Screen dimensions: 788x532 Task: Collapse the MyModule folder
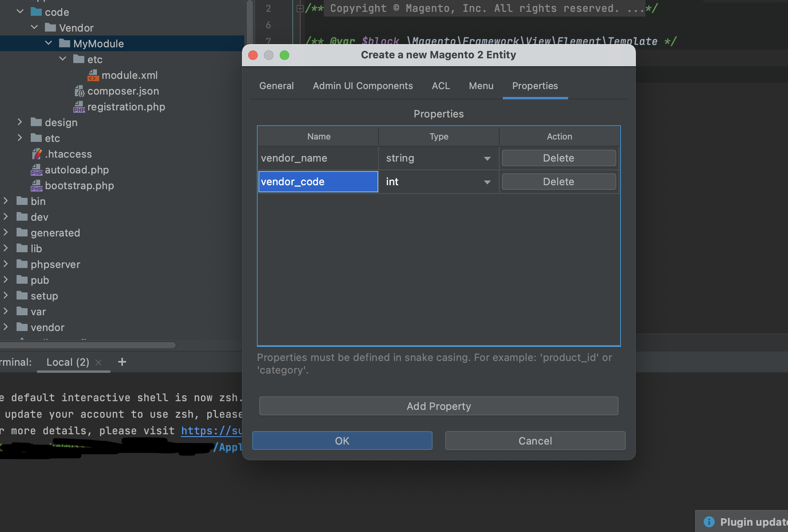(x=48, y=43)
